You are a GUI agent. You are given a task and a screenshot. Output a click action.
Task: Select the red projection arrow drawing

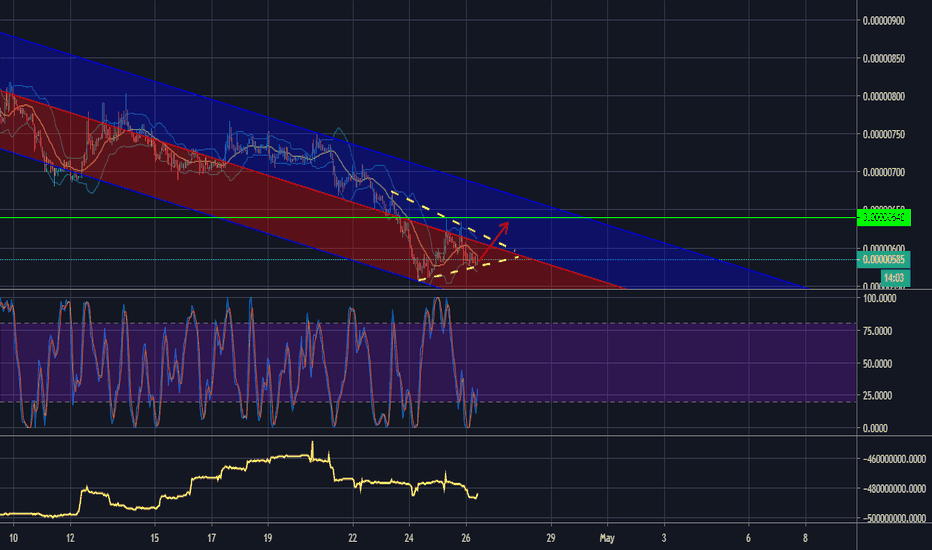(495, 240)
